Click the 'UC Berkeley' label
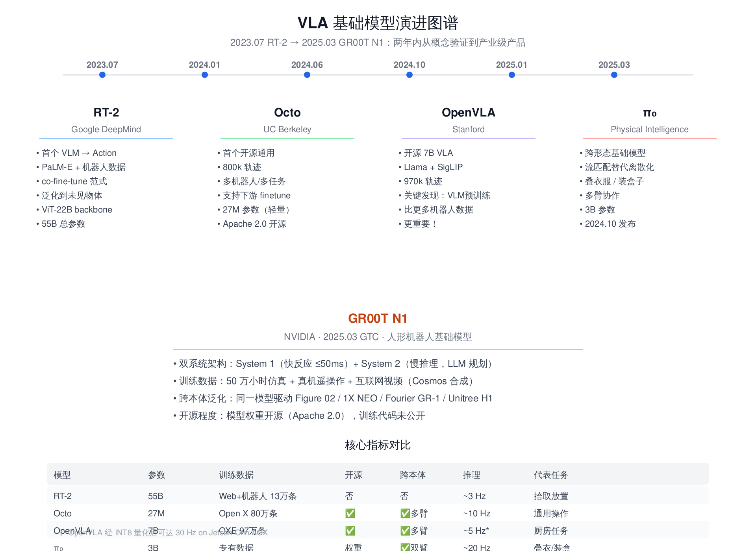Viewport: 756px width, 551px height. (x=287, y=129)
